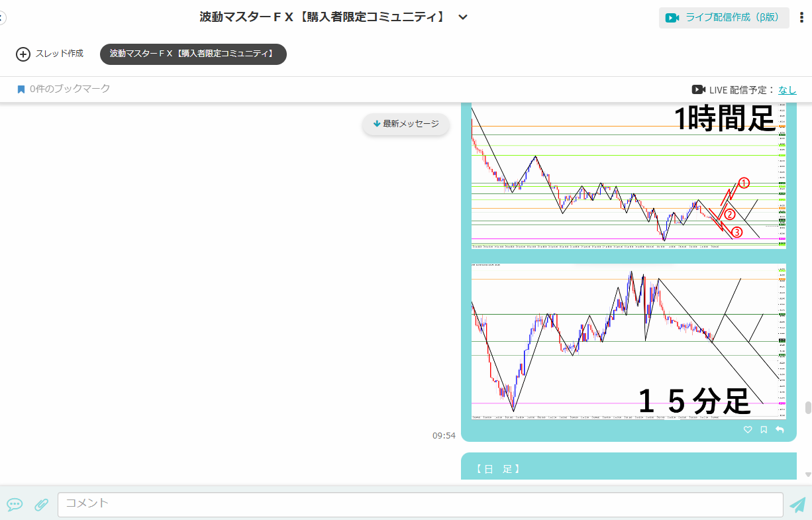Screen dimensions: 812x520
Task: Open the three-dot more options menu
Action: coord(801,18)
